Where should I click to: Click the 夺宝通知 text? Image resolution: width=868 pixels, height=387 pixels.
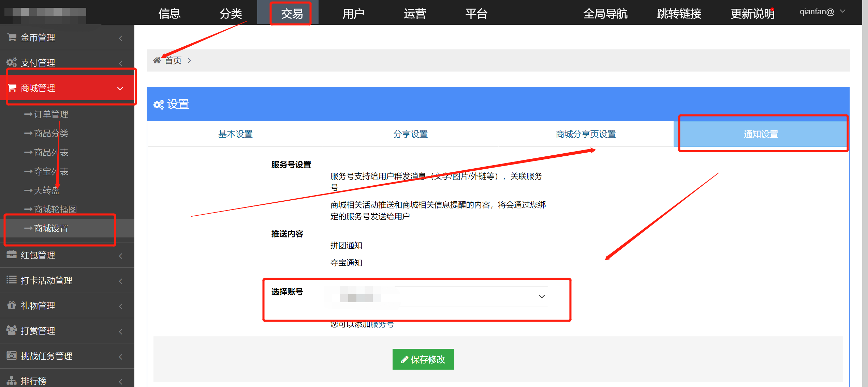(346, 263)
